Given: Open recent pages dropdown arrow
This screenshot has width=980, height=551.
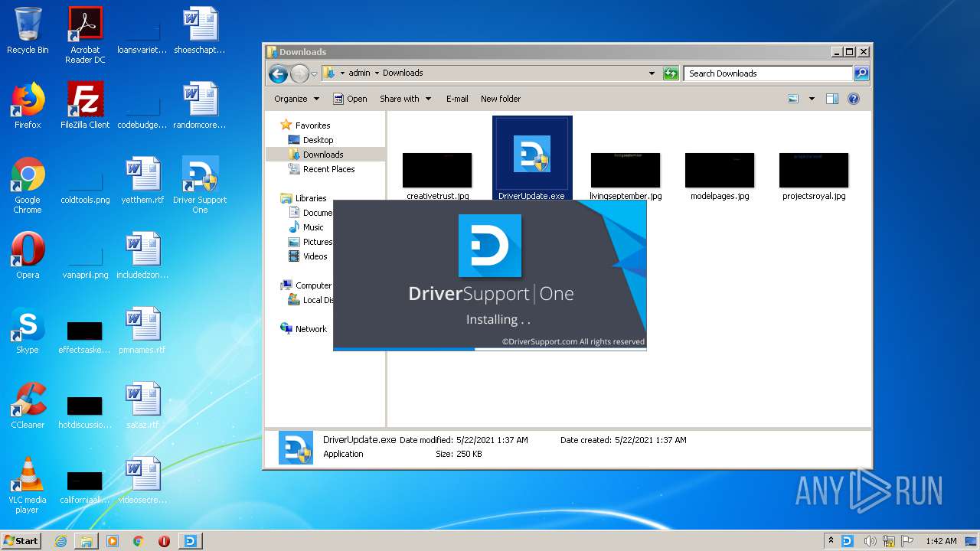Looking at the screenshot, I should [x=314, y=74].
